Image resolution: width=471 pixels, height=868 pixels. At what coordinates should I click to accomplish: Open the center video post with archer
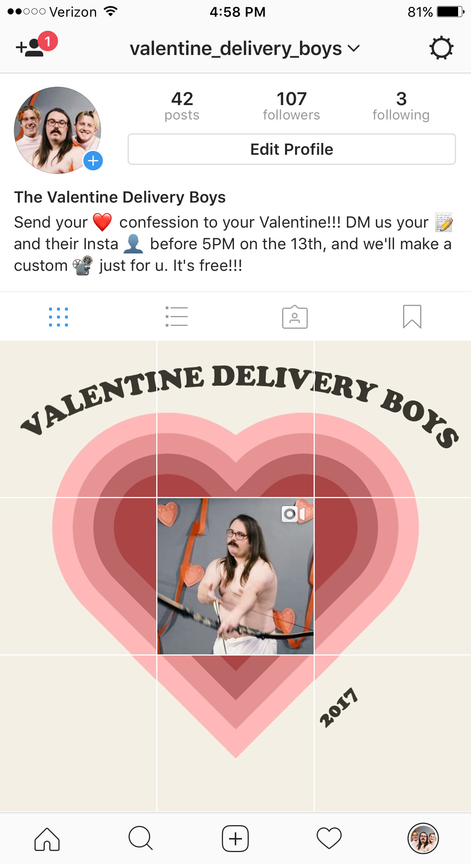point(235,576)
